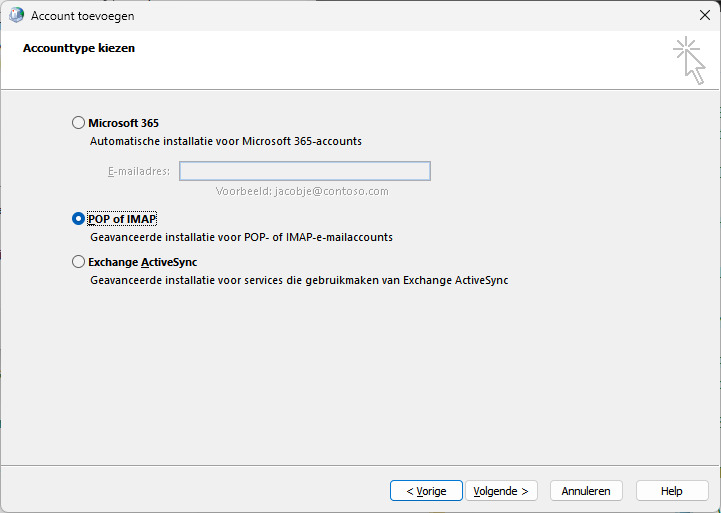This screenshot has width=721, height=513.
Task: Cancel the wizard with Annuleren
Action: tap(586, 491)
